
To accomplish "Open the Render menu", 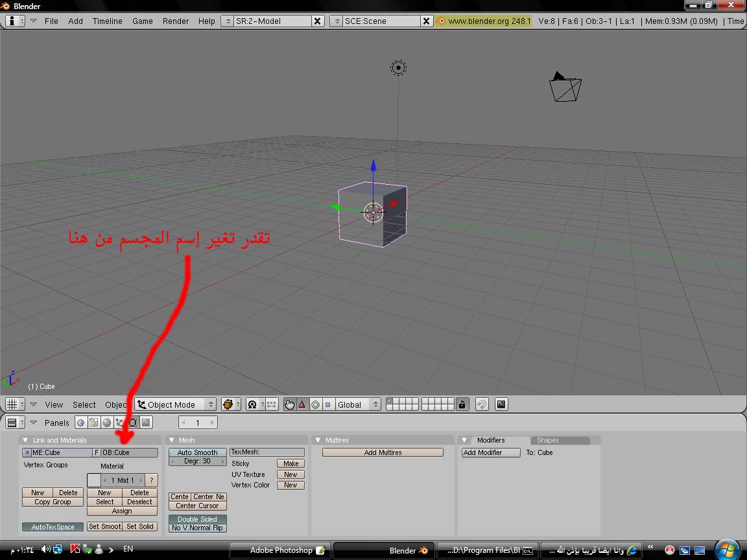I will [176, 21].
